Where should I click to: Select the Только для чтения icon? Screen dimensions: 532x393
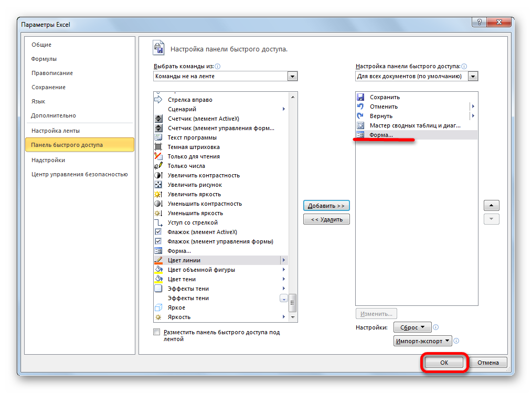coord(158,156)
